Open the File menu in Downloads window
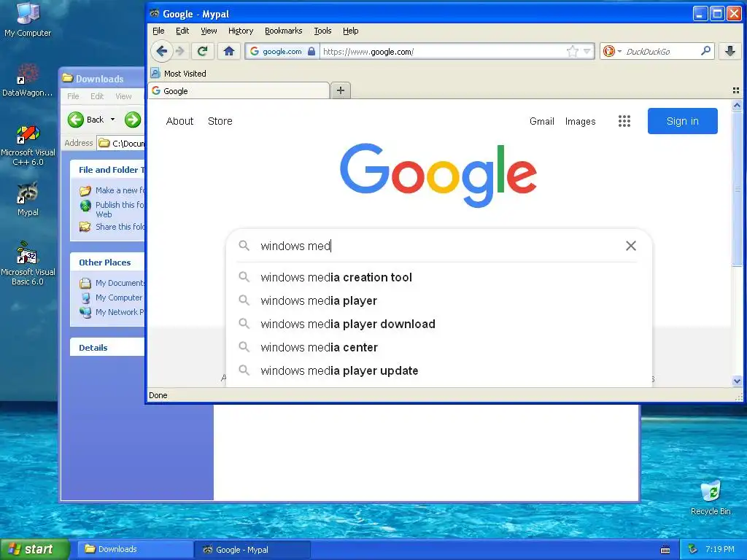 point(73,96)
